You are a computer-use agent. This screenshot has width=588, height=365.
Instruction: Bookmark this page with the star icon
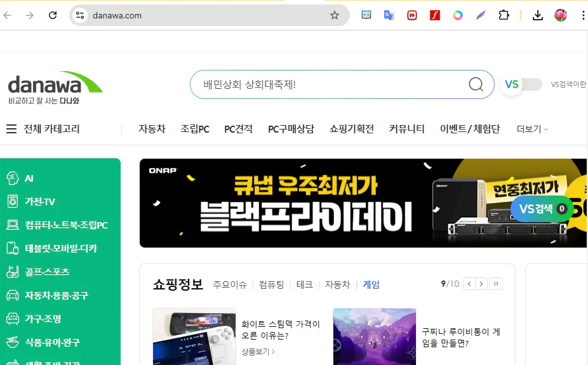coord(334,15)
